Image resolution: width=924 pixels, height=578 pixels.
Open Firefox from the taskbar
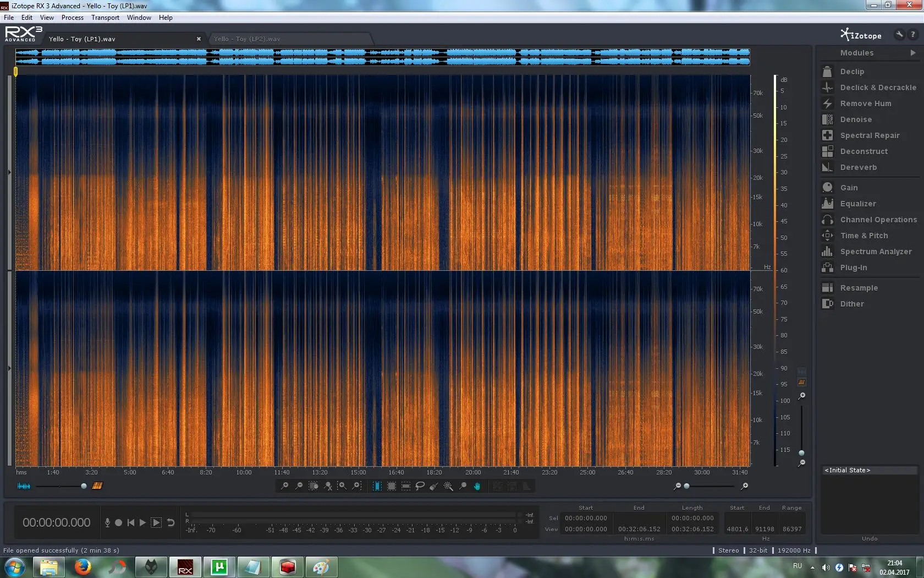82,567
